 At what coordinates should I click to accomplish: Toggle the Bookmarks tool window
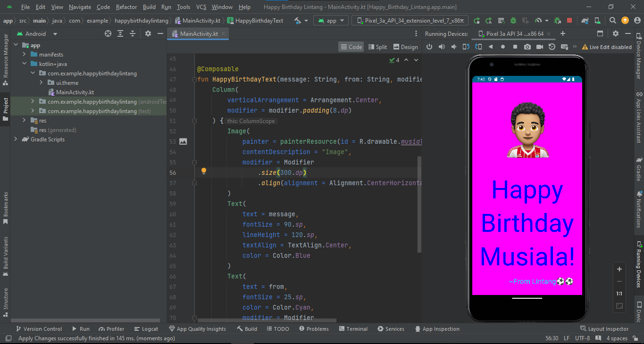5,208
